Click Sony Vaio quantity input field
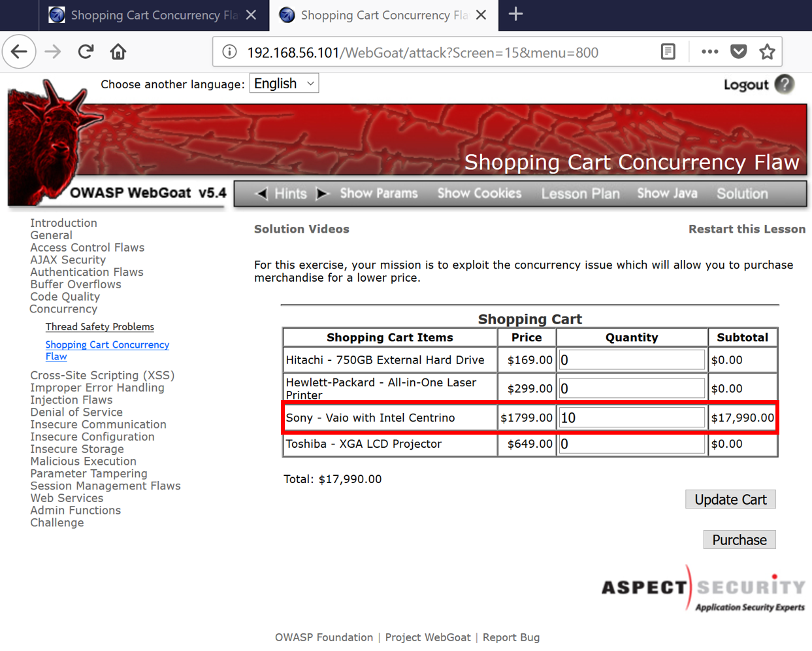Screen dimensions: 812x651 [631, 418]
